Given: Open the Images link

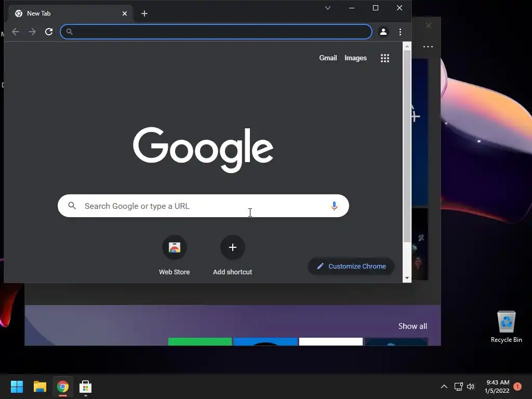Looking at the screenshot, I should (x=355, y=58).
